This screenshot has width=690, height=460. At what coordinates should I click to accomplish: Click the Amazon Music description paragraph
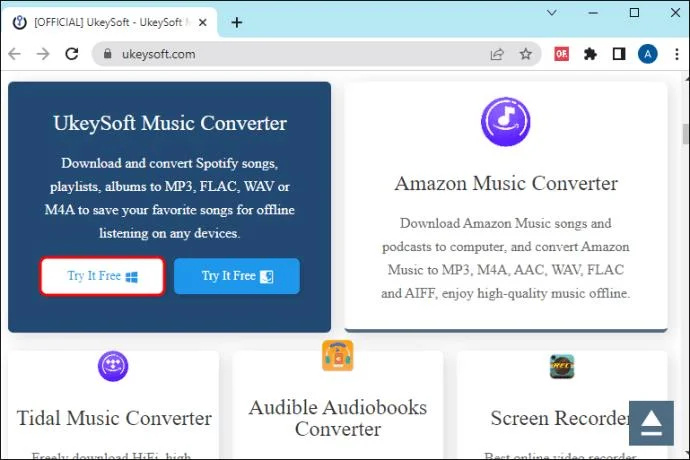coord(506,258)
